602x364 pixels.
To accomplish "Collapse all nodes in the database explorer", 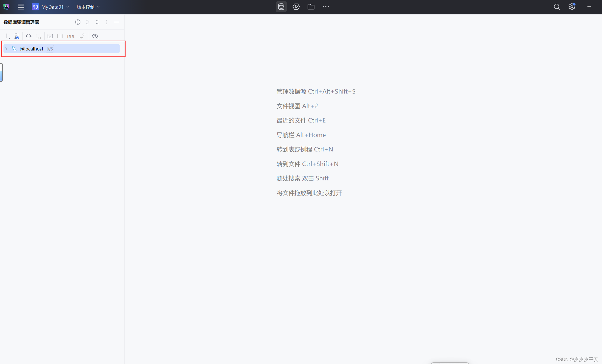I will click(97, 22).
